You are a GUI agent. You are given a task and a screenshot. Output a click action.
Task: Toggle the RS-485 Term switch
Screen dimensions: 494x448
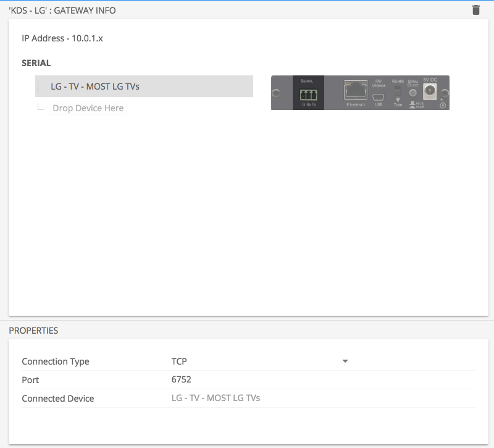398,91
